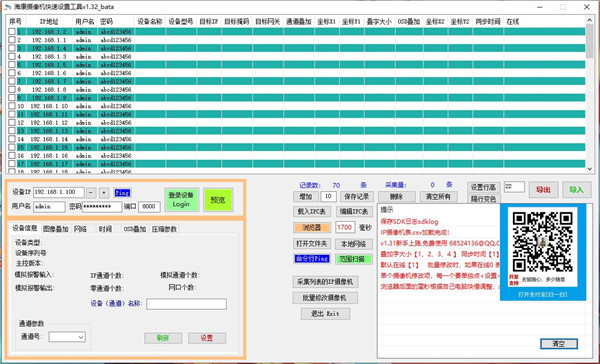Click the blue Ping button
Viewport: 600px width, 364px height.
122,193
